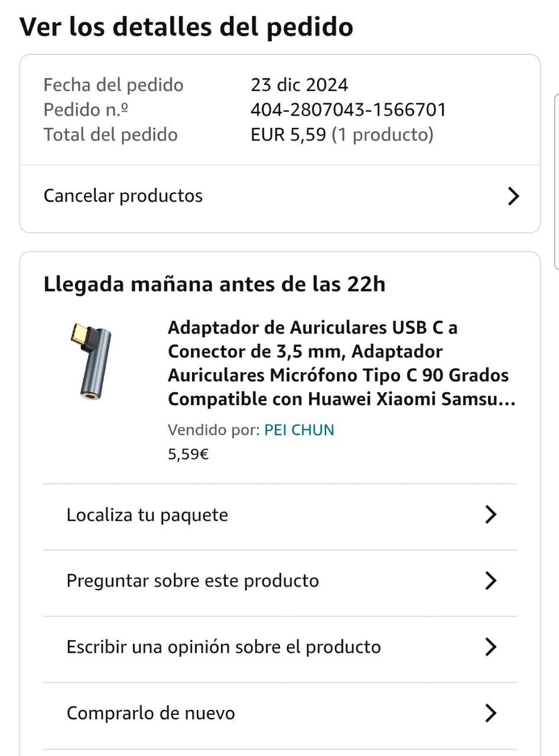Select the Cancelar productos option
This screenshot has width=559, height=756.
[x=123, y=196]
